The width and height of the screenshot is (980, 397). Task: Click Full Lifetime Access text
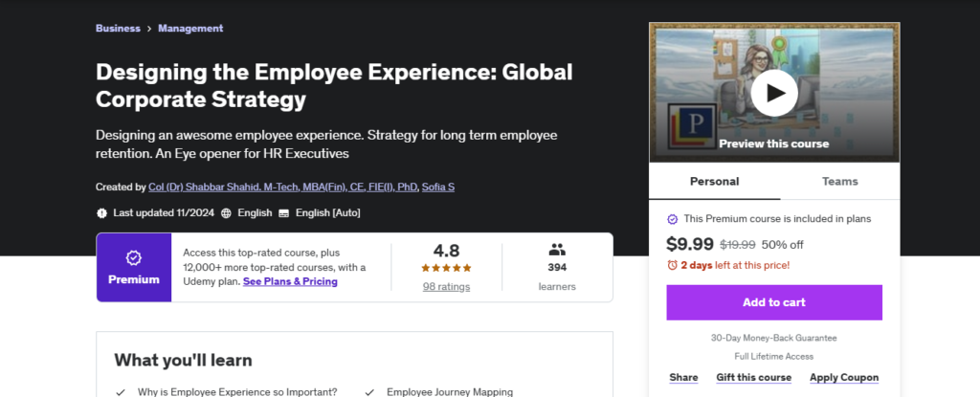[773, 357]
